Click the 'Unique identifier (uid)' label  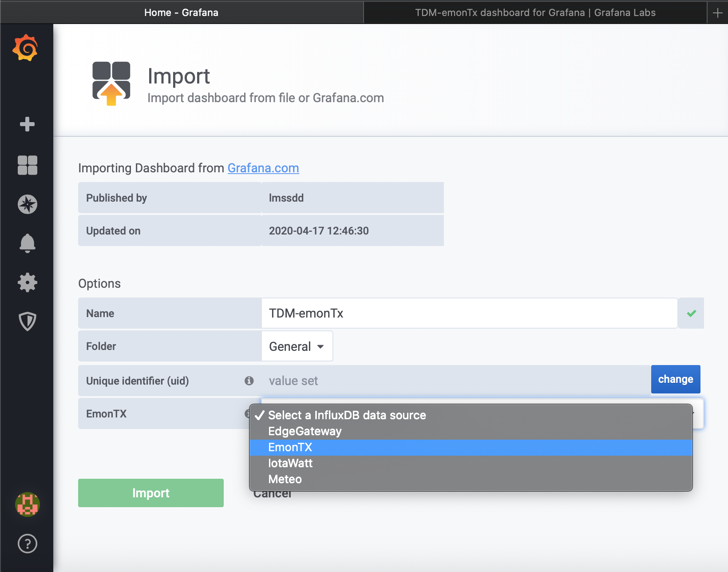tap(138, 381)
